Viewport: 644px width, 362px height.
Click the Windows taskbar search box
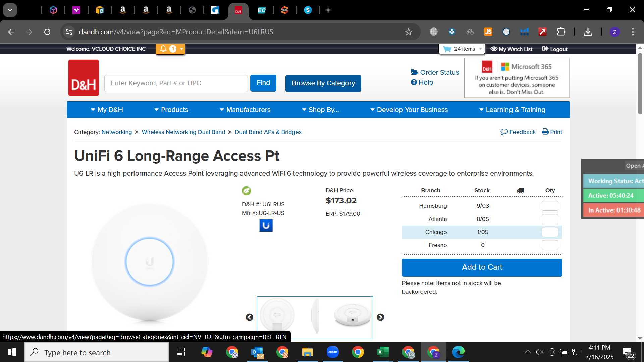point(97,352)
